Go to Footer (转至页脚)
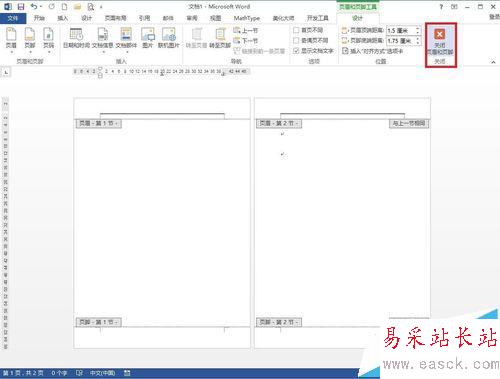The width and height of the screenshot is (500, 379). (x=220, y=38)
